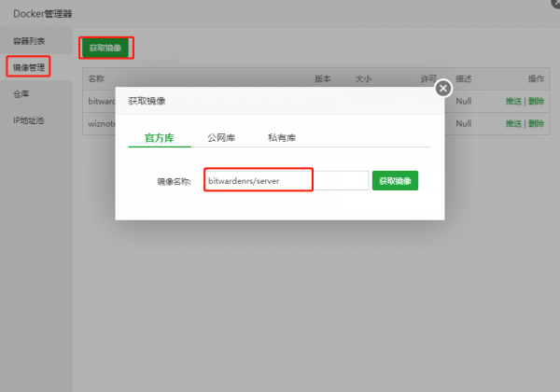Select the 官方库 tab
Screen dimensions: 560x392
click(160, 137)
